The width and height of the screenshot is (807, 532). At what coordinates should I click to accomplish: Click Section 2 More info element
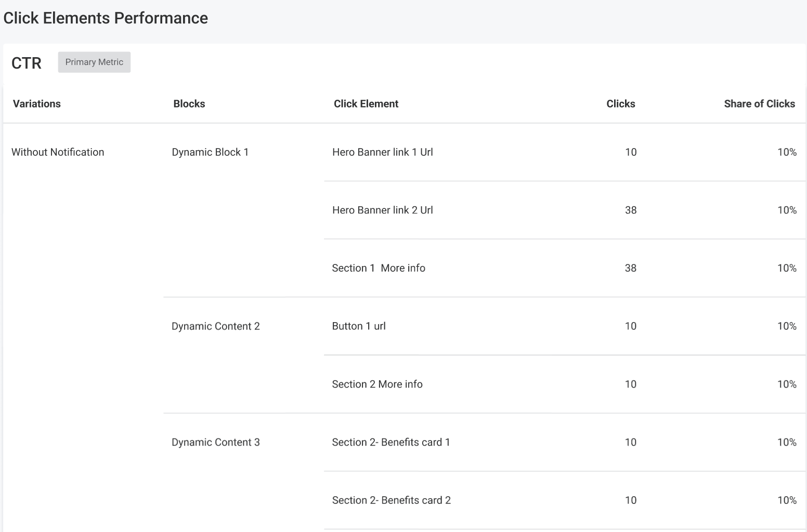pyautogui.click(x=378, y=384)
